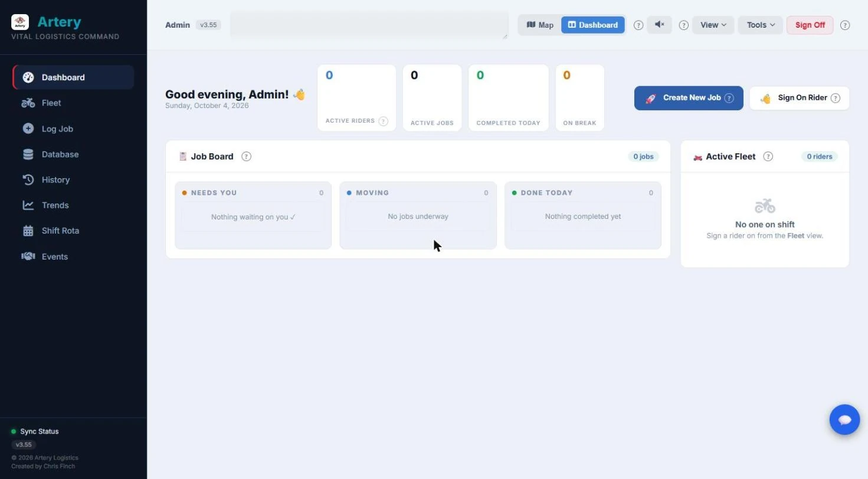Open Database in the sidebar
Image resolution: width=868 pixels, height=479 pixels.
coord(73,154)
